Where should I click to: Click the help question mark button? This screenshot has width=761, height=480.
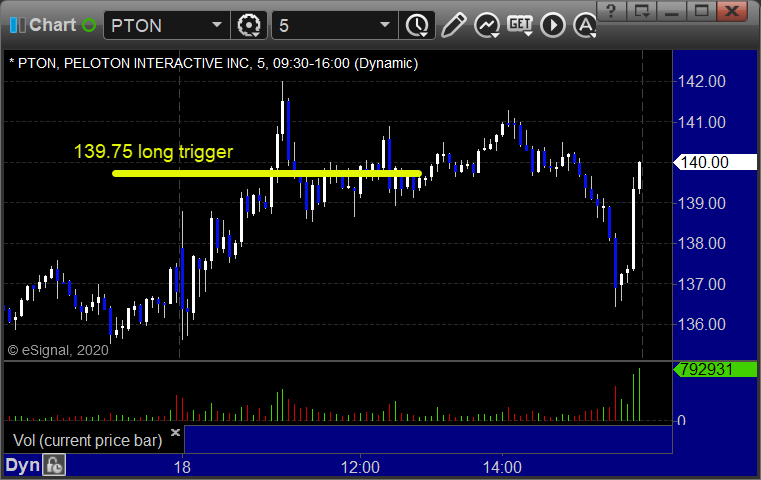(x=611, y=10)
